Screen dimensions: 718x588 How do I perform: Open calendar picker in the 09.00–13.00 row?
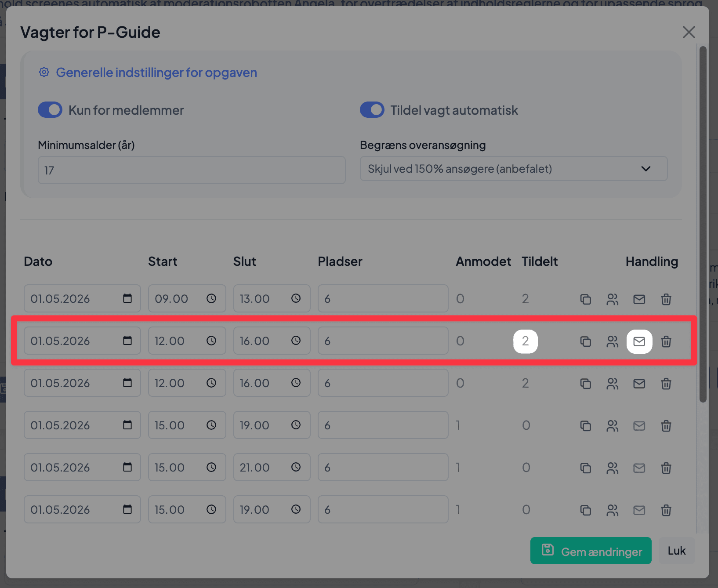(x=127, y=298)
